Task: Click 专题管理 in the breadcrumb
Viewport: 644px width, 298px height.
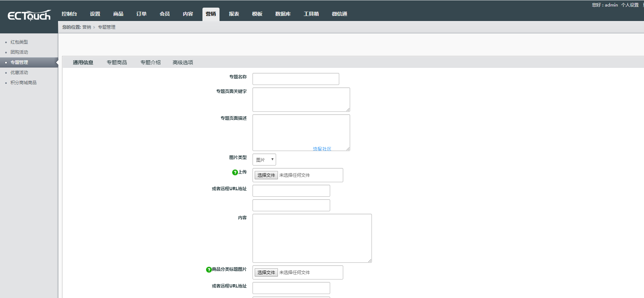Action: coord(107,27)
